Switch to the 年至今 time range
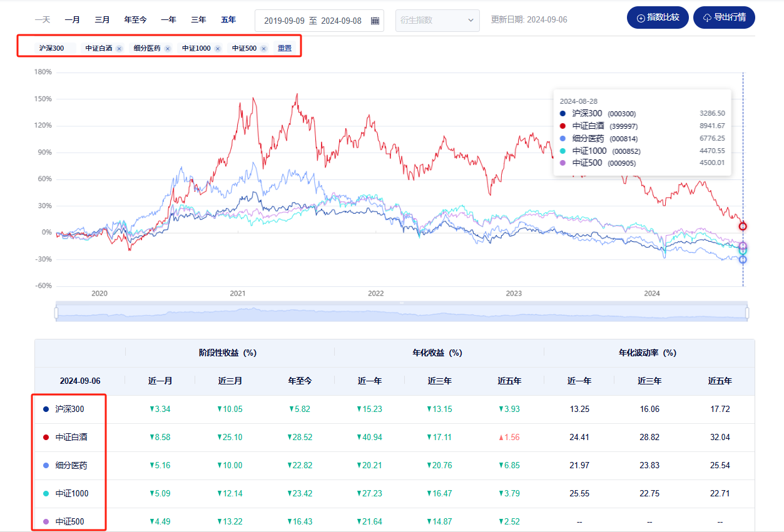The height and width of the screenshot is (532, 784). 135,20
